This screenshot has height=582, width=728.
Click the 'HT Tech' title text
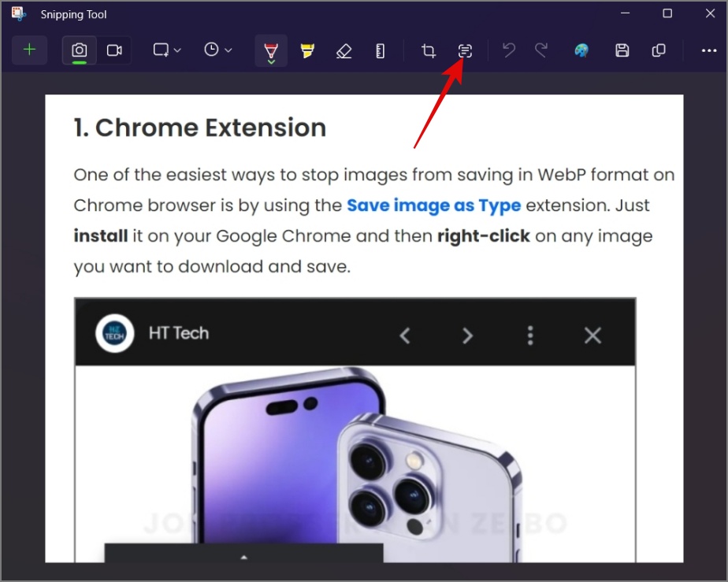179,333
